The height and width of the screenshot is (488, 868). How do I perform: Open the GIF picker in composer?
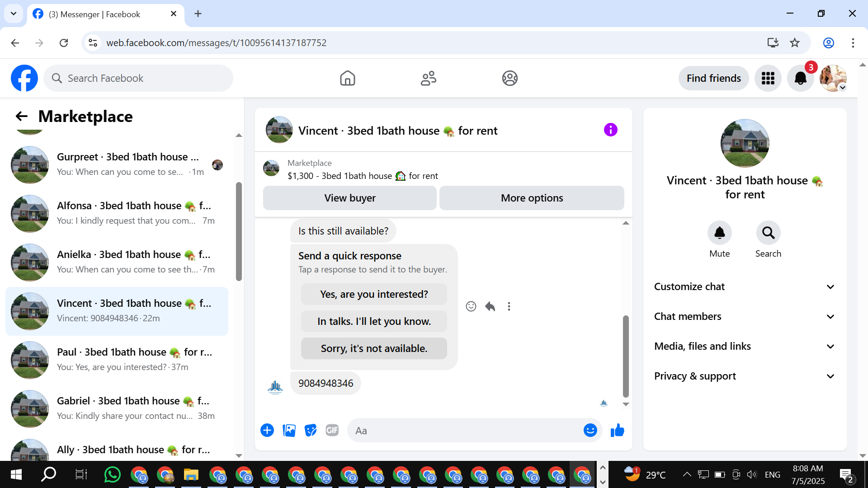coord(332,430)
